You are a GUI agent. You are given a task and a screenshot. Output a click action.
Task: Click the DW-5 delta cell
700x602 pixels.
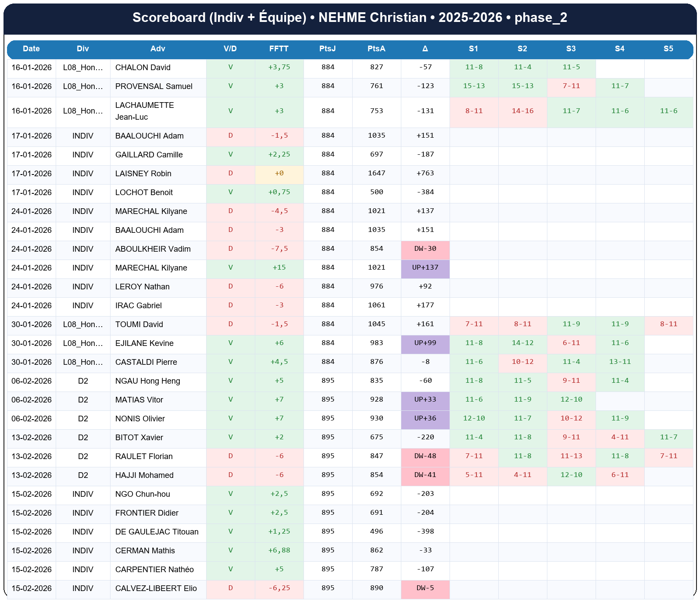point(425,588)
